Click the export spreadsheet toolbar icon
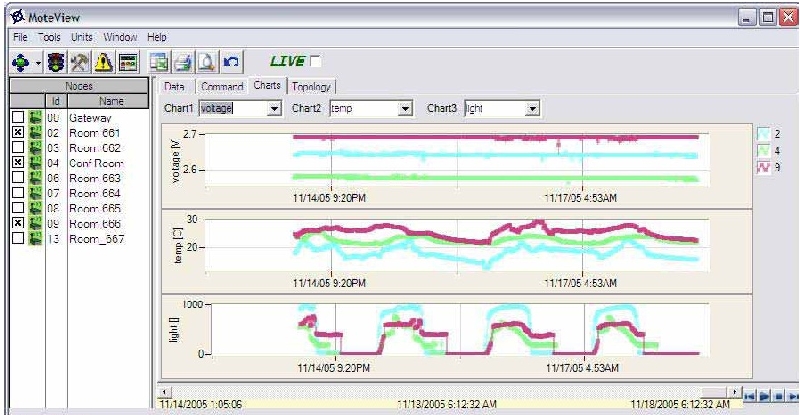 pos(160,62)
